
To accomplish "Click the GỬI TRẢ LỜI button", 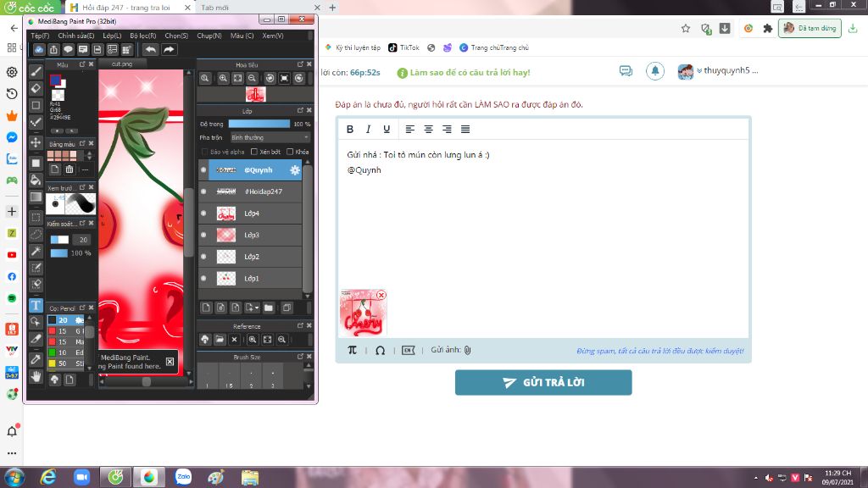I will click(543, 382).
